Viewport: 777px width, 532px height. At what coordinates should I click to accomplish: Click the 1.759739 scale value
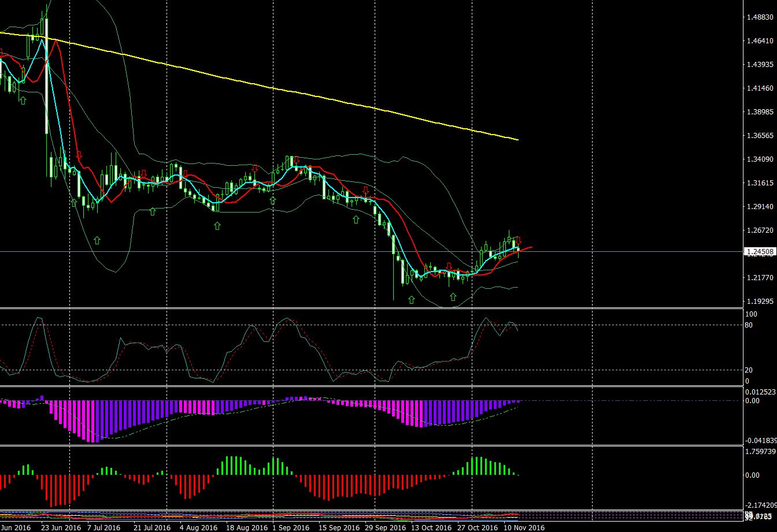[760, 452]
